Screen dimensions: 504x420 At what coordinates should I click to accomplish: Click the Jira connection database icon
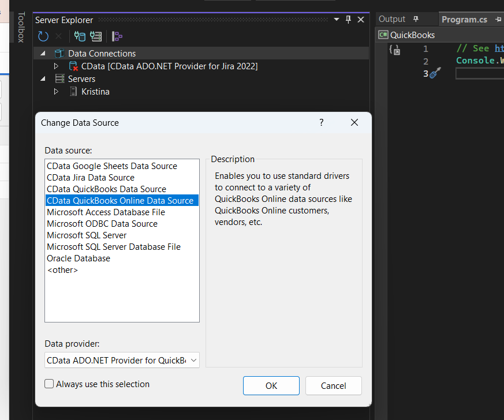tap(73, 66)
